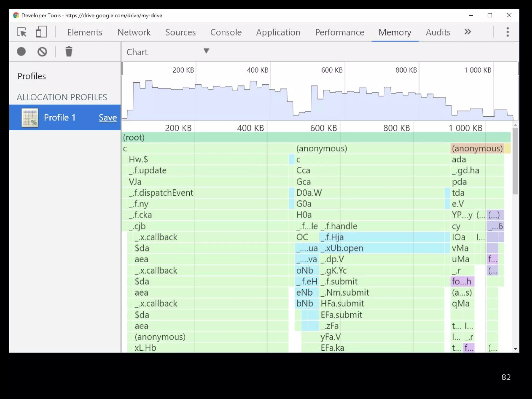Open the DevTools three-dot menu
Viewport: 532px width, 399px height.
pyautogui.click(x=508, y=32)
